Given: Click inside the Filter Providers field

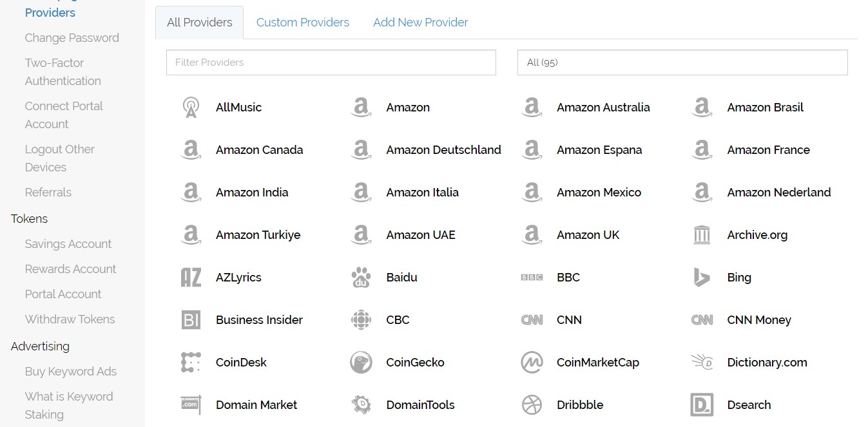Looking at the screenshot, I should coord(331,62).
